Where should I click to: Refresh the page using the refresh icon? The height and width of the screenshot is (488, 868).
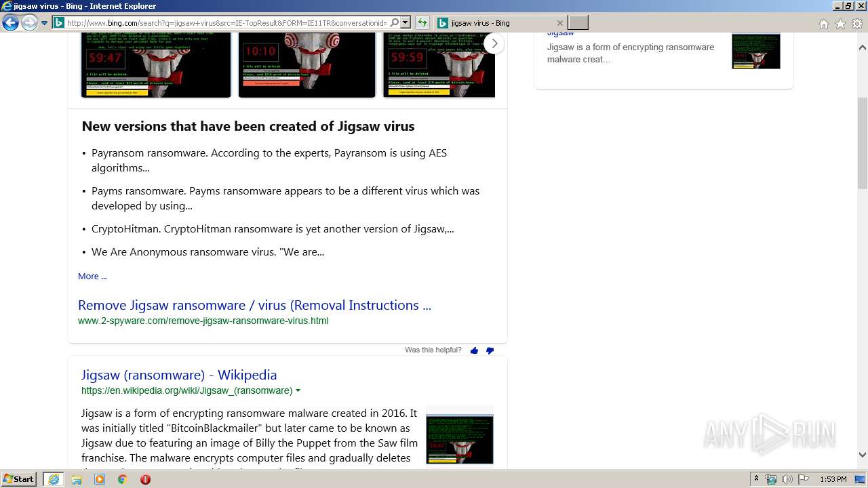422,23
